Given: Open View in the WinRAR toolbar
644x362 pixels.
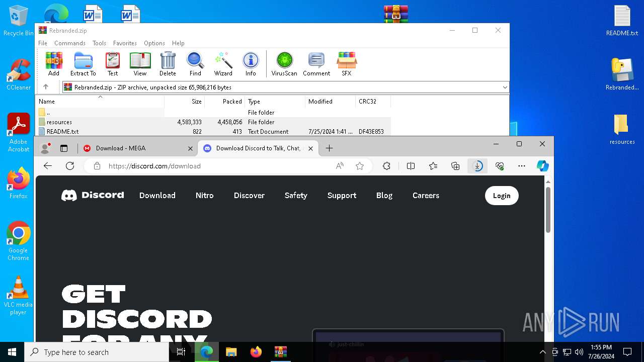Looking at the screenshot, I should coord(140,64).
